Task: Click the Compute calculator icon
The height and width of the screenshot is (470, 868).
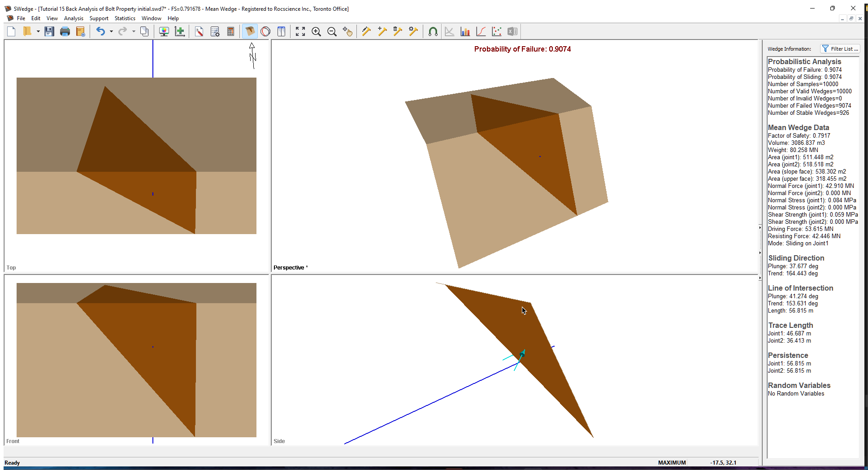Action: [231, 31]
